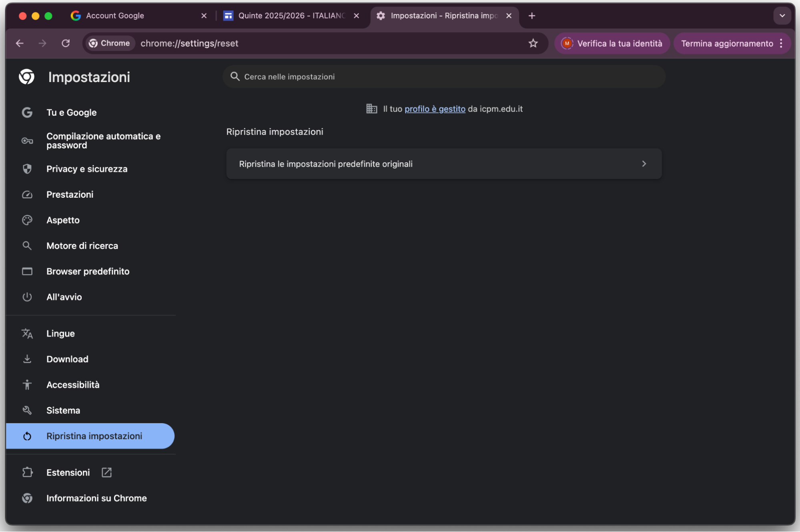Select Browser predefinito settings

pos(88,271)
